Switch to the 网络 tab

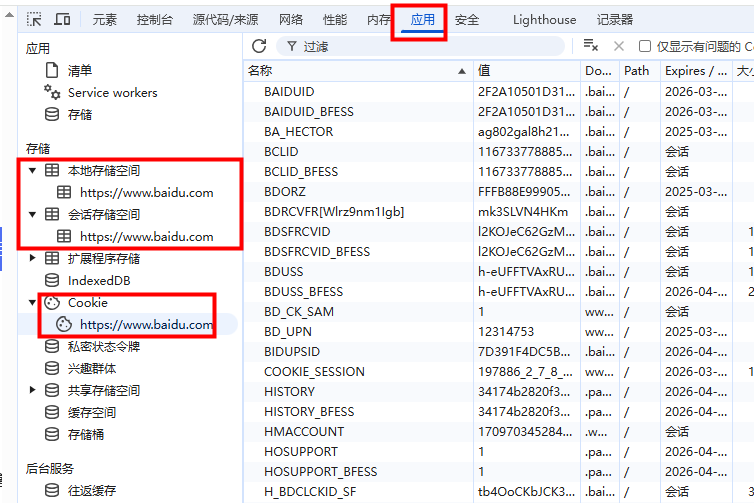[x=291, y=20]
